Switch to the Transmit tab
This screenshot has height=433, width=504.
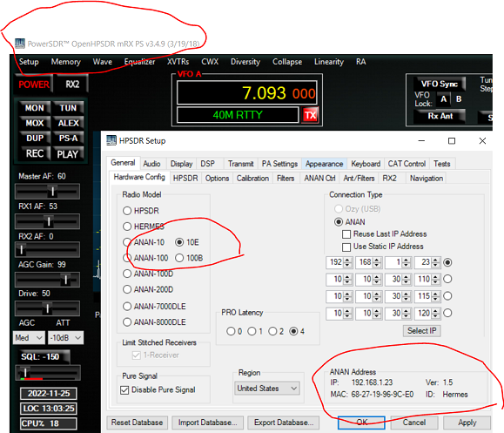tap(241, 164)
